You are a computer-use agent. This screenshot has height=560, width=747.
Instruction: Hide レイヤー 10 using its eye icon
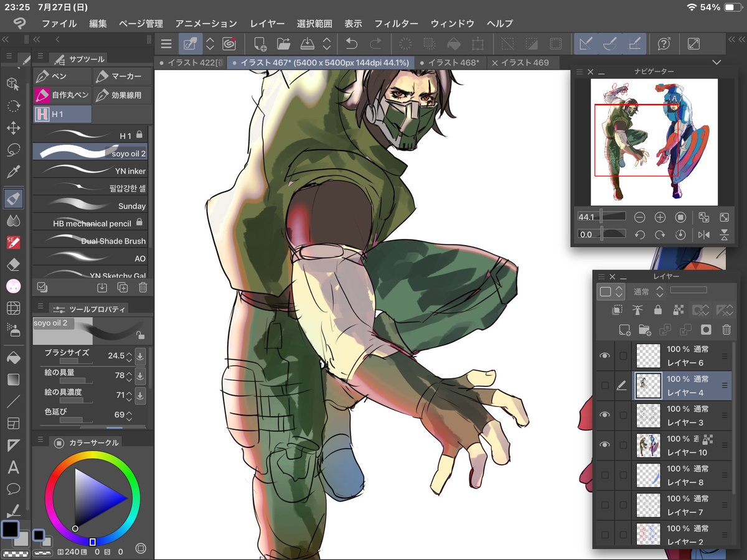[x=604, y=445]
